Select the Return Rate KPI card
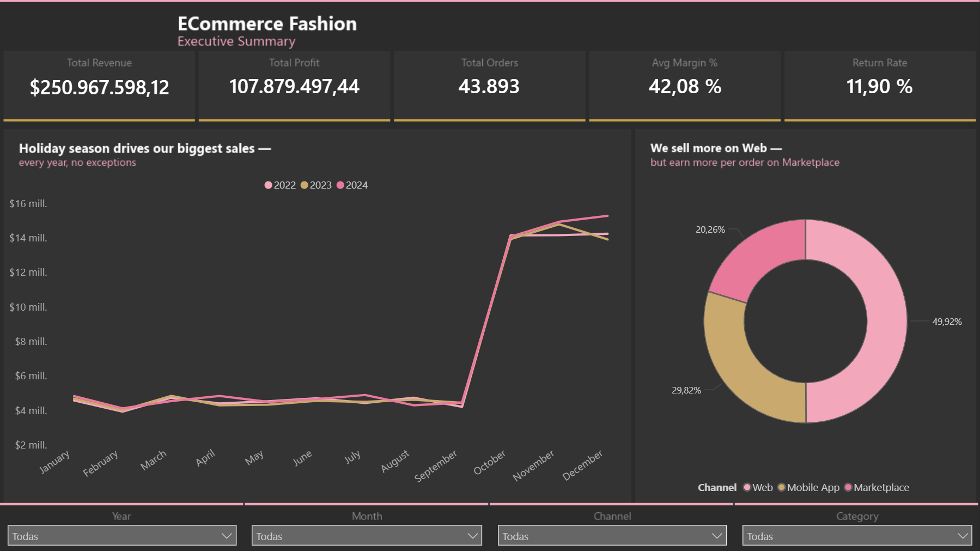 pos(879,86)
